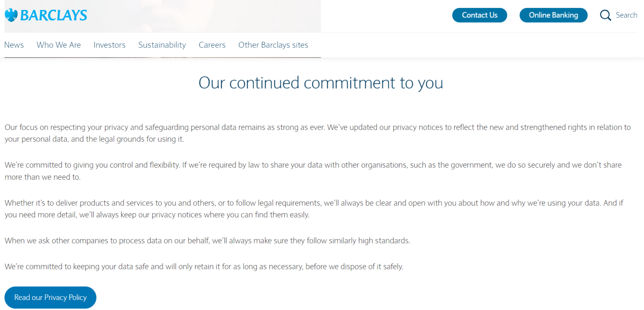This screenshot has height=310, width=644.
Task: Open the Investors navigation item
Action: click(x=109, y=45)
